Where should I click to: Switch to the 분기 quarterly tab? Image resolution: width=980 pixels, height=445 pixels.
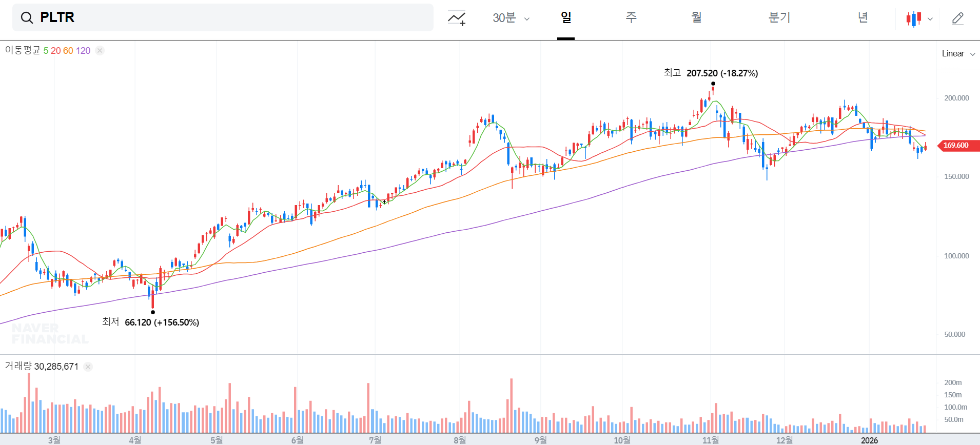779,17
